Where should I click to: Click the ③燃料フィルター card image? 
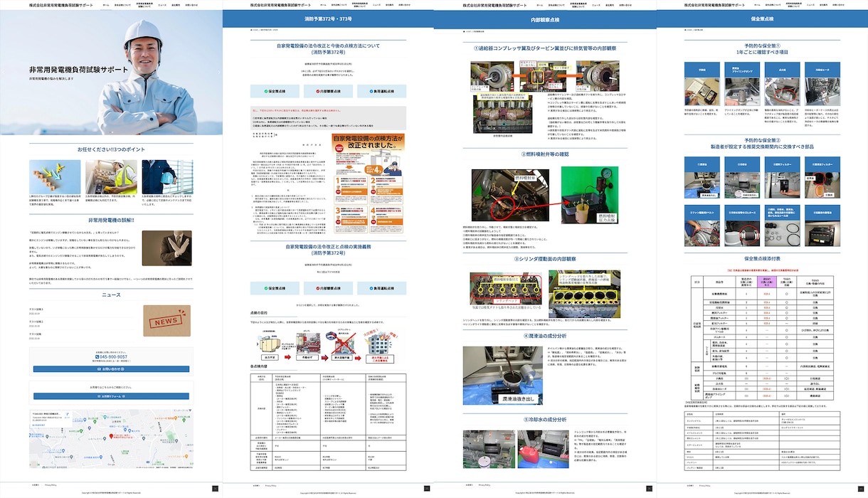click(783, 185)
